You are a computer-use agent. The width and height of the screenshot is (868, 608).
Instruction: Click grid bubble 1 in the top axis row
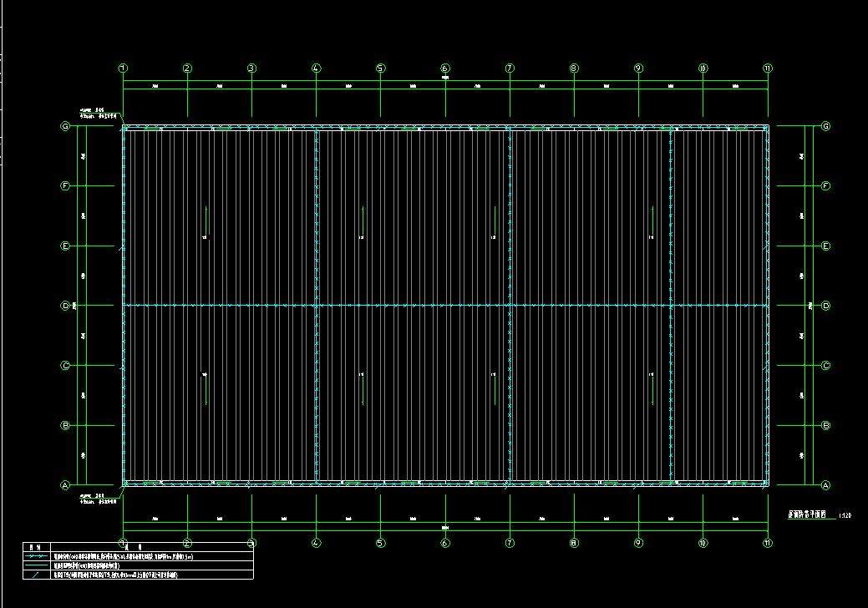click(123, 68)
